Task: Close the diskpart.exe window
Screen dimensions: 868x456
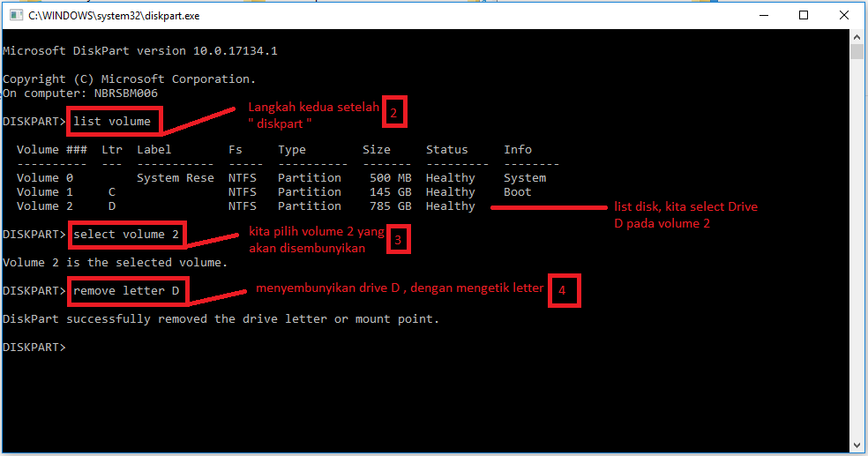Action: pos(843,16)
